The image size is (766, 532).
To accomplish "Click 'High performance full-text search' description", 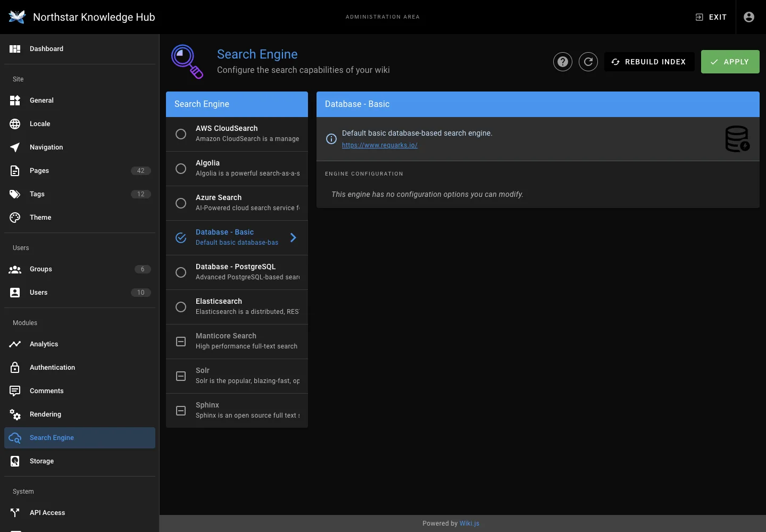I will [x=247, y=346].
